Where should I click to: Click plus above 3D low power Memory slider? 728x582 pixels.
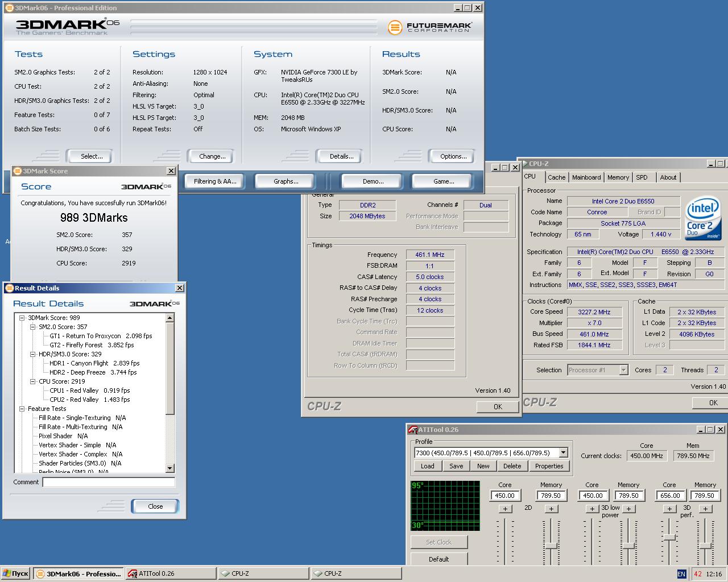pos(628,509)
